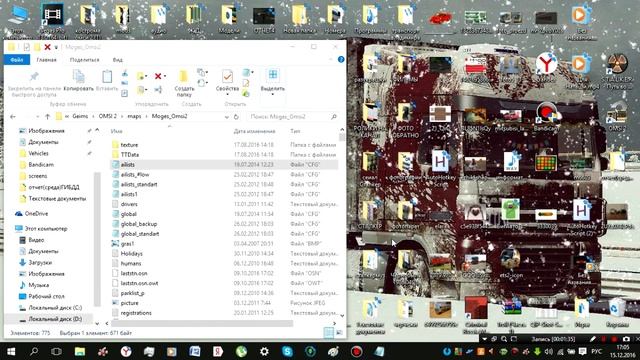The image size is (640, 360).
Task: Click the Windows Start button
Action: 11,351
